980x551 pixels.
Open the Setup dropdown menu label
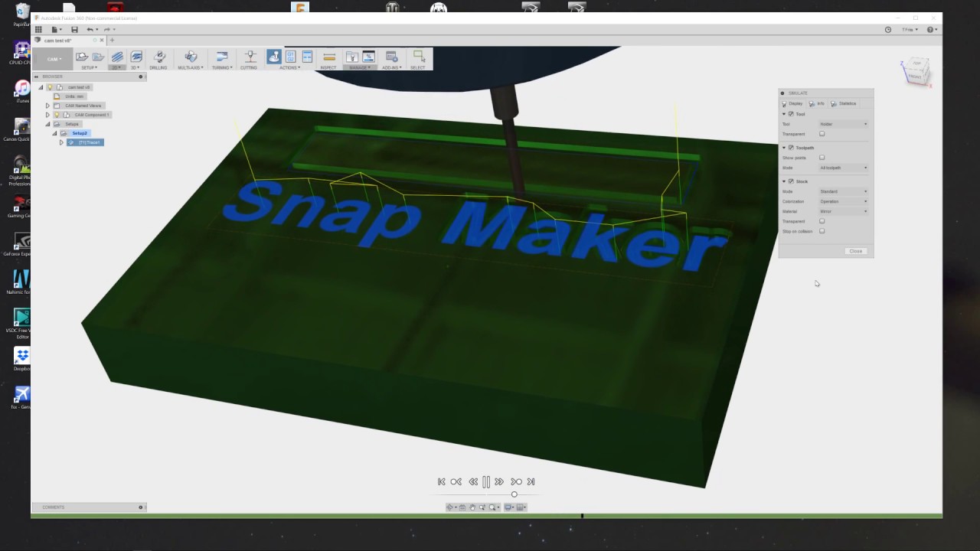90,67
